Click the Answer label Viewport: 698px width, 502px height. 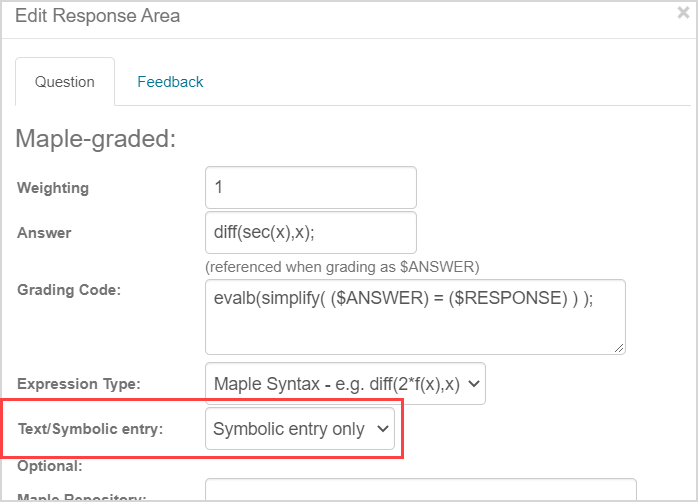click(x=44, y=233)
